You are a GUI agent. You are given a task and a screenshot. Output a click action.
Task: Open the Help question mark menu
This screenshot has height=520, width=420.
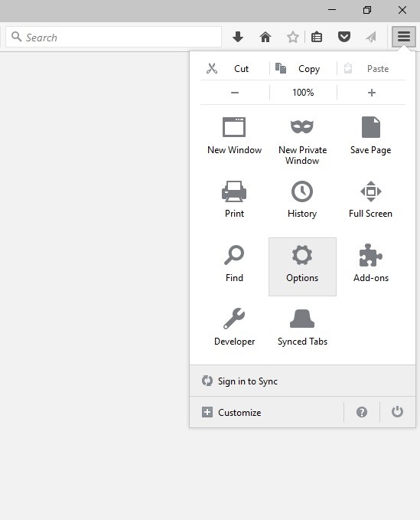click(362, 412)
